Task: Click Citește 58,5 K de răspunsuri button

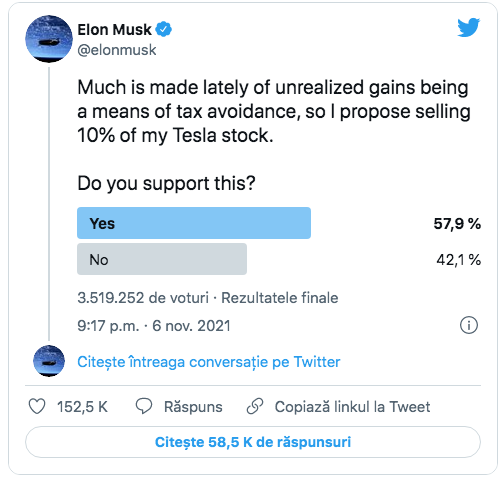Action: [253, 442]
